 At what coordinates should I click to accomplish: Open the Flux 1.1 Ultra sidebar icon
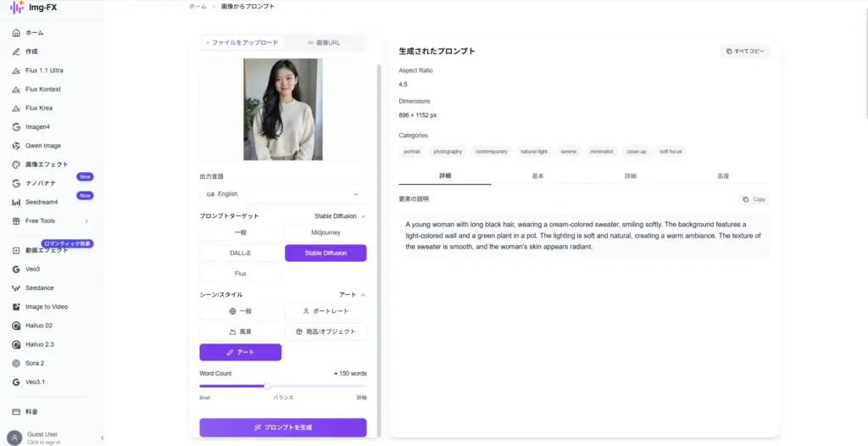(x=16, y=70)
